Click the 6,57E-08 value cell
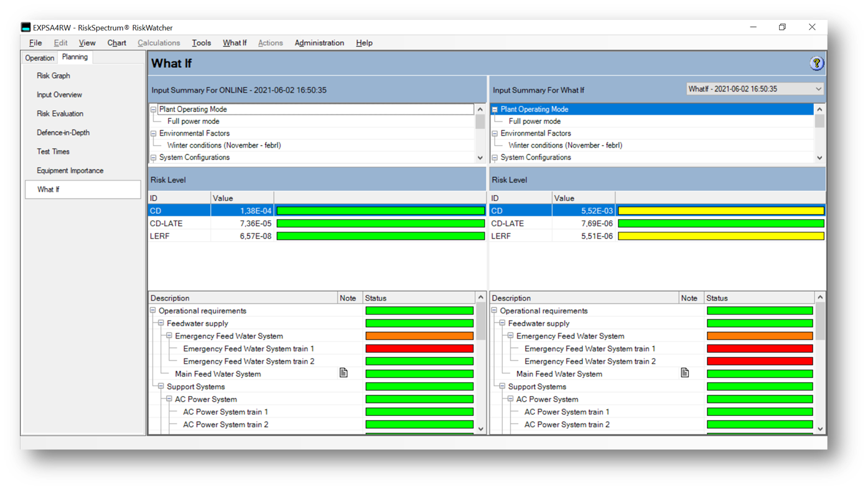The height and width of the screenshot is (490, 868). tap(242, 236)
